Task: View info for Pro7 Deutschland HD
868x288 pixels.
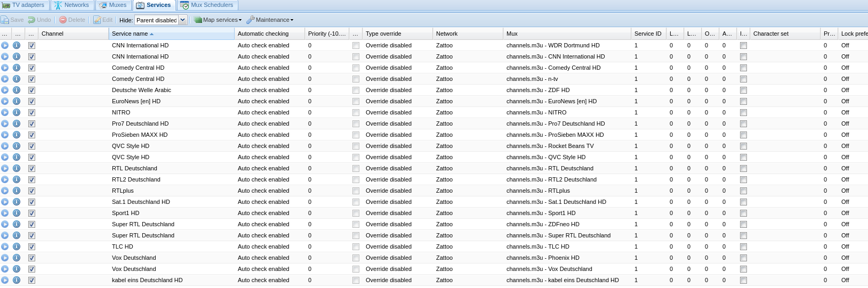Action: [x=17, y=124]
